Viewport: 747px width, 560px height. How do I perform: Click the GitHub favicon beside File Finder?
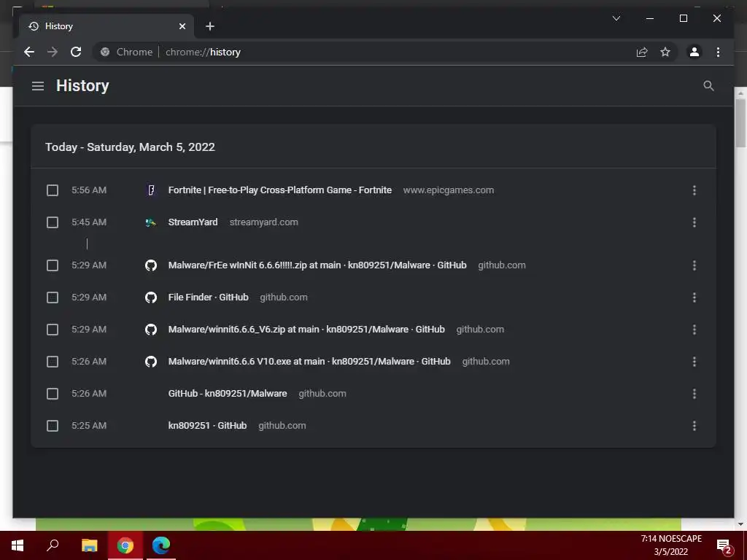pyautogui.click(x=150, y=297)
